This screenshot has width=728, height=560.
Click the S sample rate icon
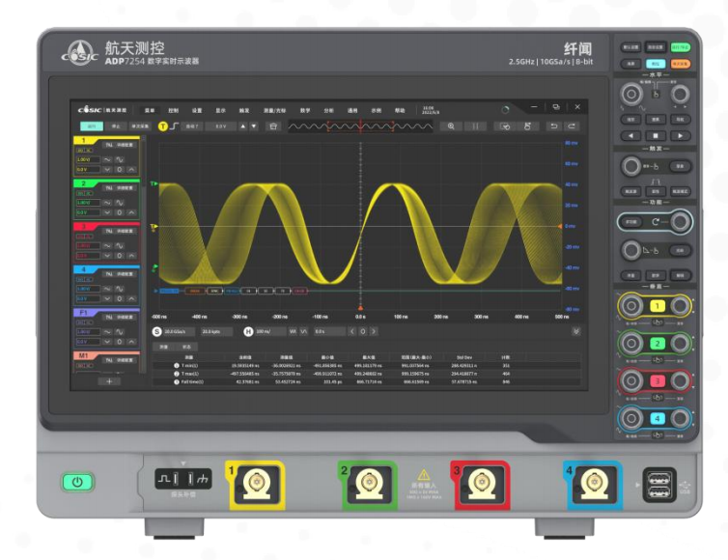click(x=156, y=331)
